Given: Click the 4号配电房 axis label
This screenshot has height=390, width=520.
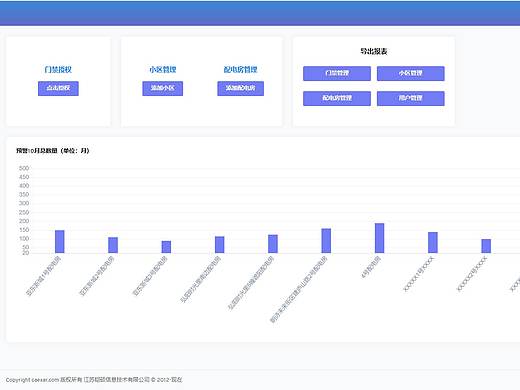Looking at the screenshot, I should tap(371, 267).
